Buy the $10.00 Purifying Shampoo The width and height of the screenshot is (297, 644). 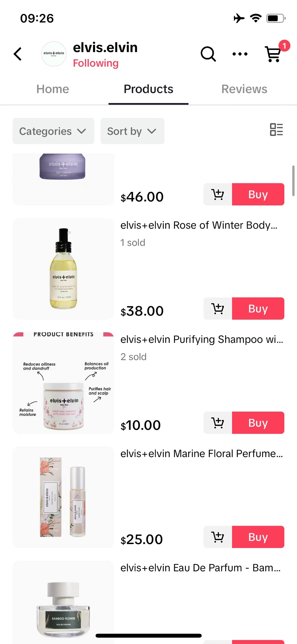point(258,423)
